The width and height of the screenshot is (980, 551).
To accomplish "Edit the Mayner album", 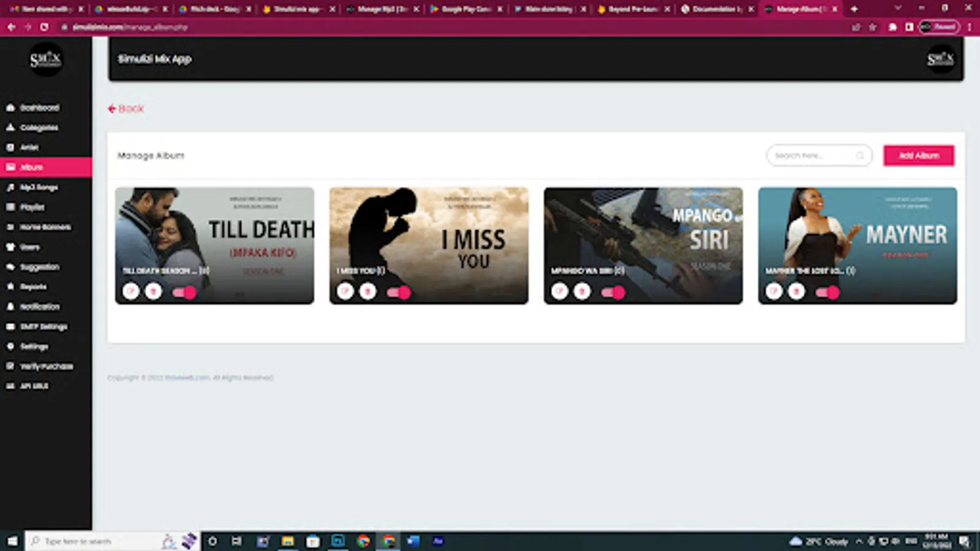I will [774, 291].
